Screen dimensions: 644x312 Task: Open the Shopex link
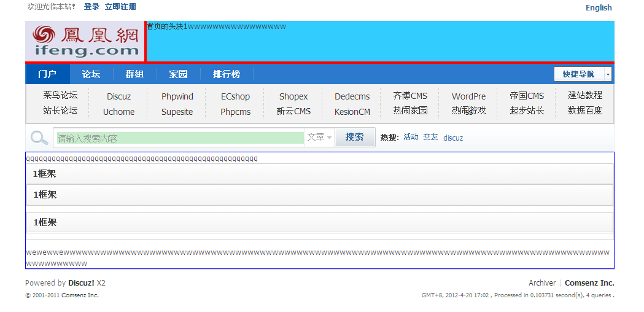pyautogui.click(x=293, y=96)
